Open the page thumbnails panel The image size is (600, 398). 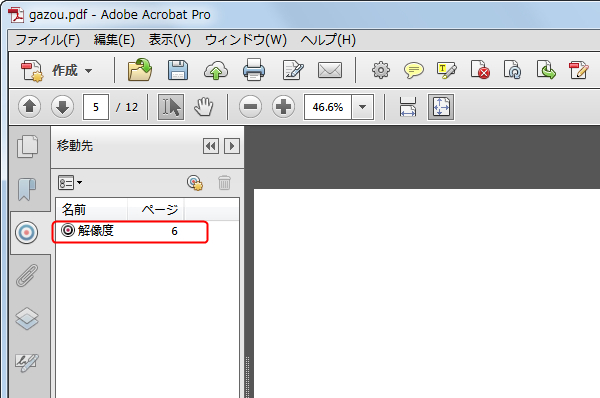coord(28,147)
